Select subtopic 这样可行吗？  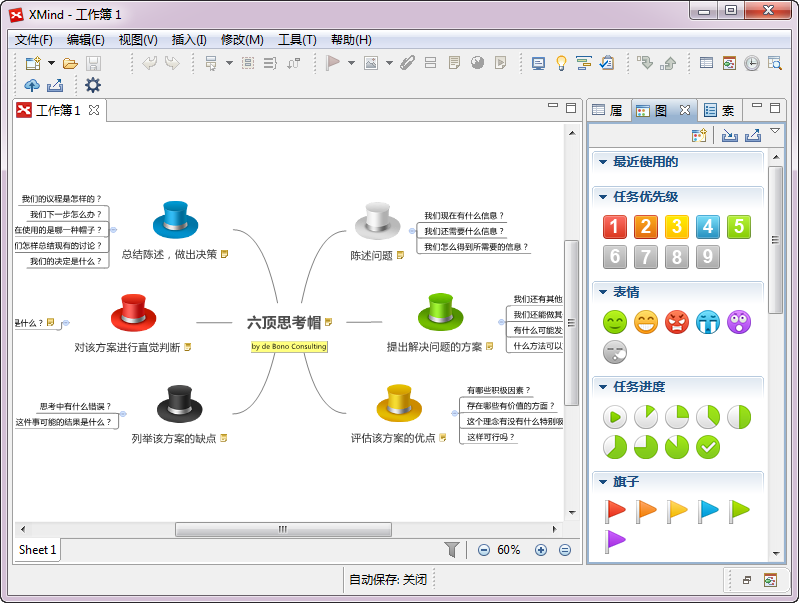click(491, 437)
